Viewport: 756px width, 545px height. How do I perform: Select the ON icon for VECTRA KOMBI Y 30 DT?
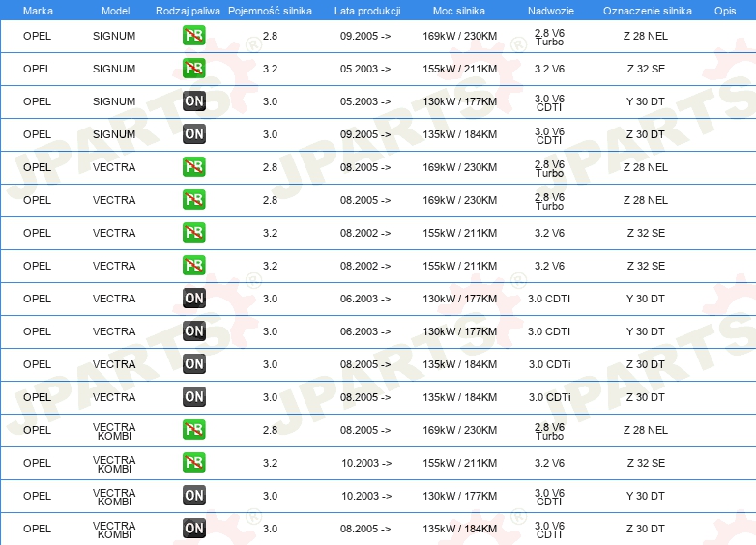tap(193, 496)
